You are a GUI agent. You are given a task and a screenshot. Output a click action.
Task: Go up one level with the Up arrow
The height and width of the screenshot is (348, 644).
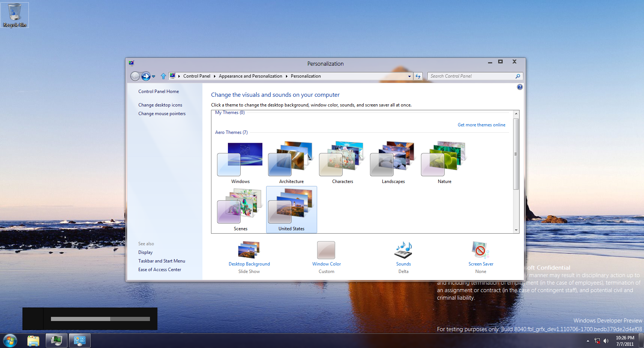pyautogui.click(x=163, y=76)
